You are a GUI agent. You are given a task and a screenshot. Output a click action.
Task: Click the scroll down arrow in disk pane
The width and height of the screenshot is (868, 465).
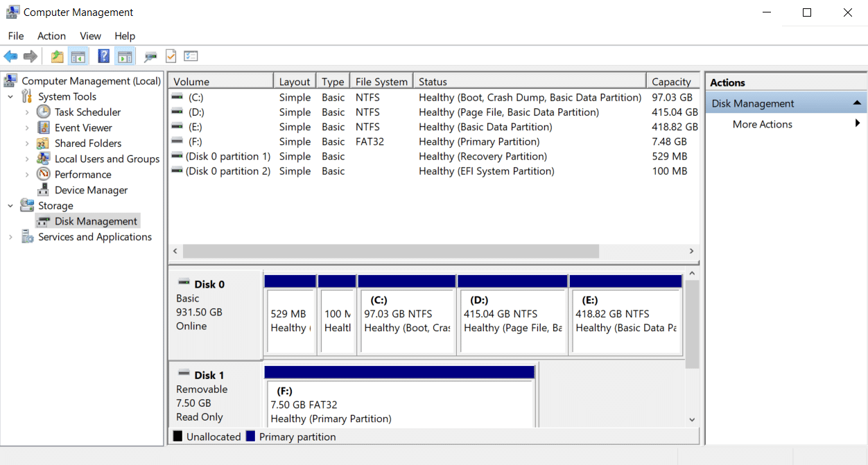[x=692, y=419]
